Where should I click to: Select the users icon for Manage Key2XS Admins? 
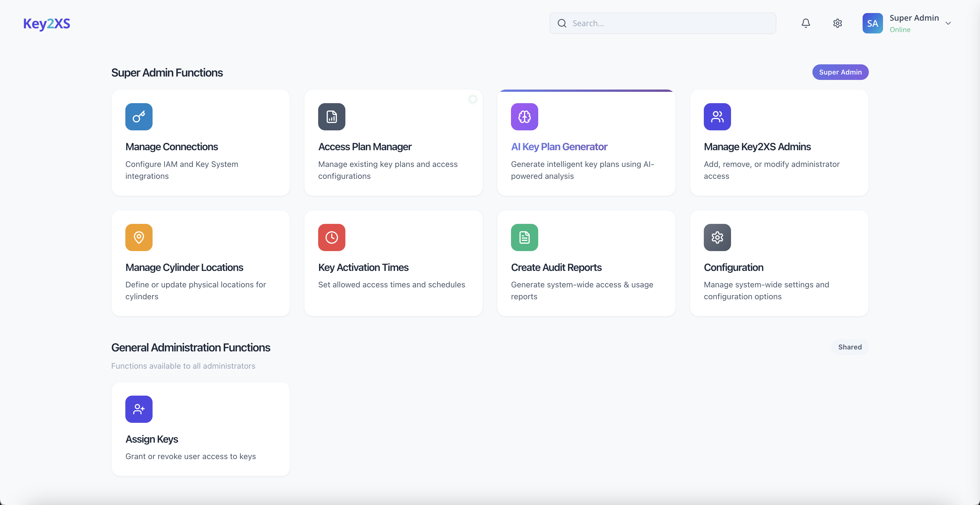(717, 117)
